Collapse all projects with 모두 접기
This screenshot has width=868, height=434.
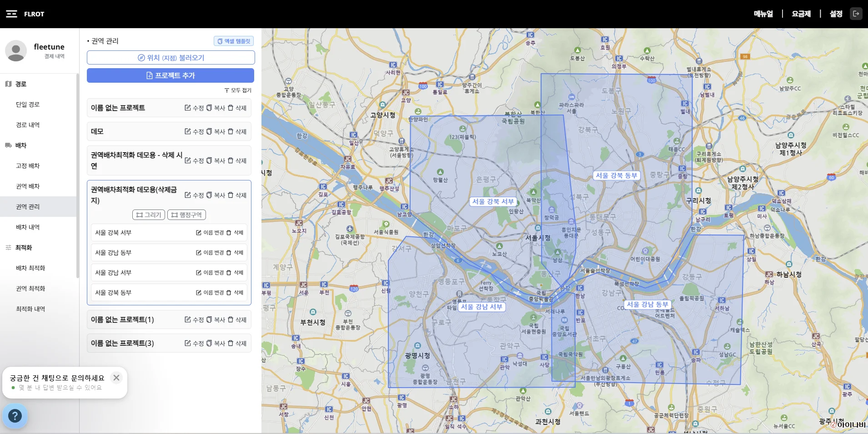pyautogui.click(x=238, y=90)
